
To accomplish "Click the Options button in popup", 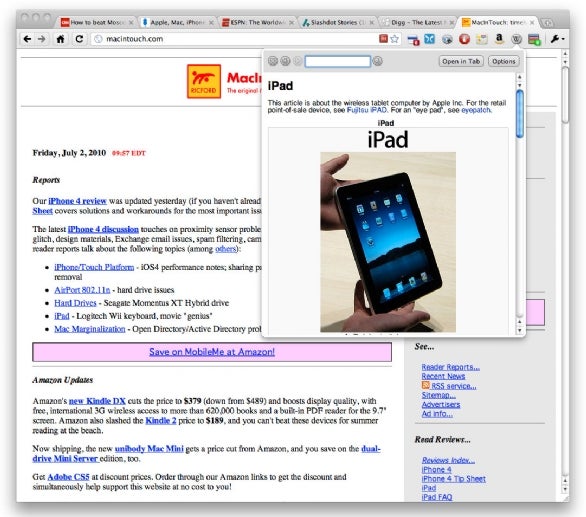I will click(x=503, y=61).
